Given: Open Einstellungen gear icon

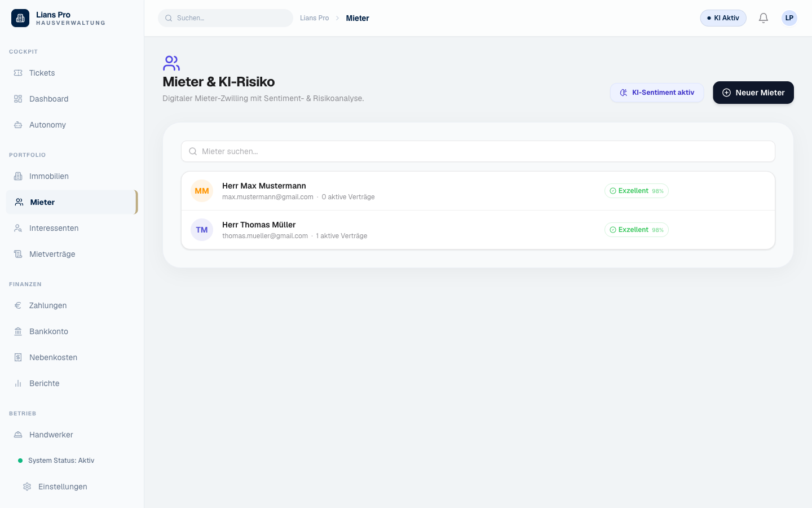Looking at the screenshot, I should pos(27,487).
